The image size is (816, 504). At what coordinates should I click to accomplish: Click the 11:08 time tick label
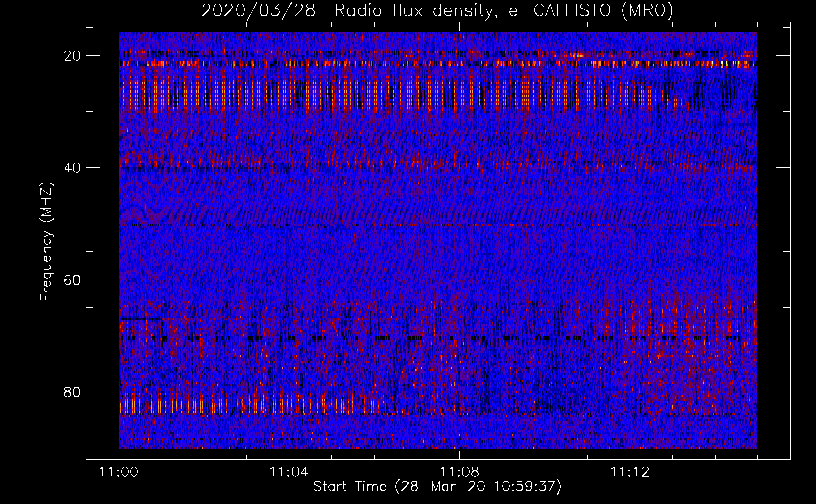(x=459, y=472)
